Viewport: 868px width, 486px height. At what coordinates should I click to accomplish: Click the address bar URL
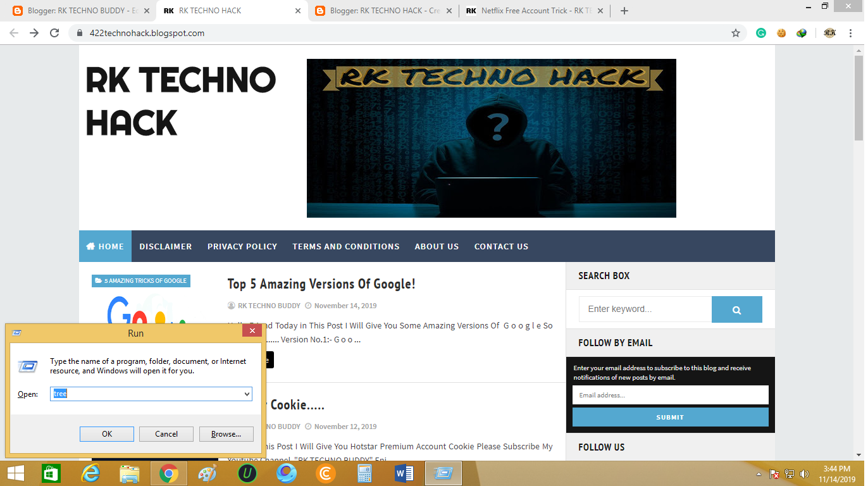(x=147, y=33)
